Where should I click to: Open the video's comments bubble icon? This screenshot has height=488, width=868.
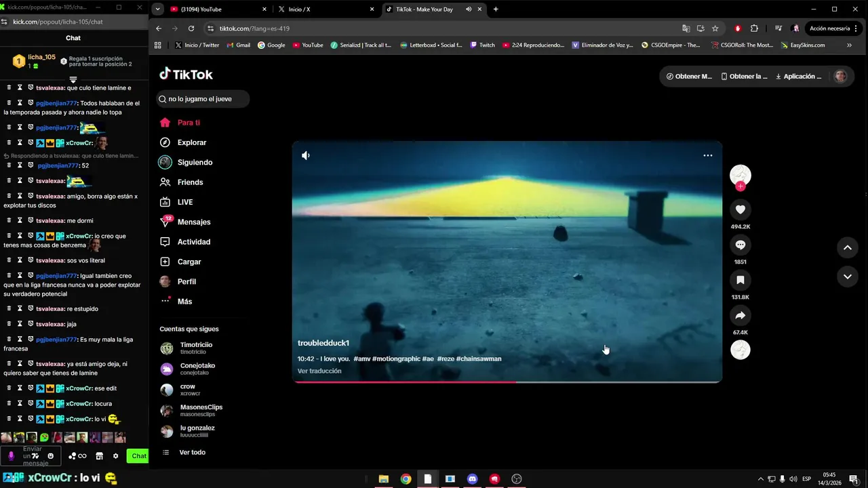(740, 245)
